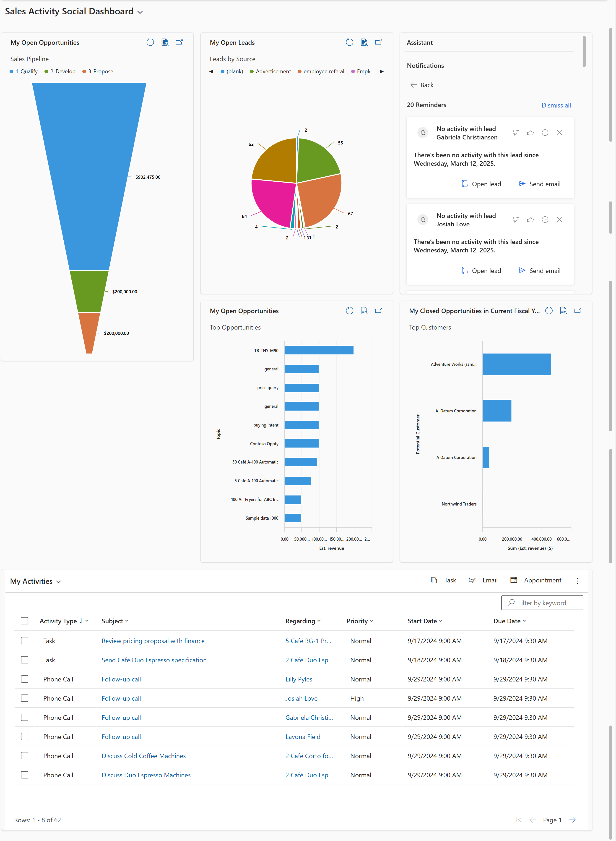
Task: Open the more commands menu in My Activities
Action: tap(577, 581)
